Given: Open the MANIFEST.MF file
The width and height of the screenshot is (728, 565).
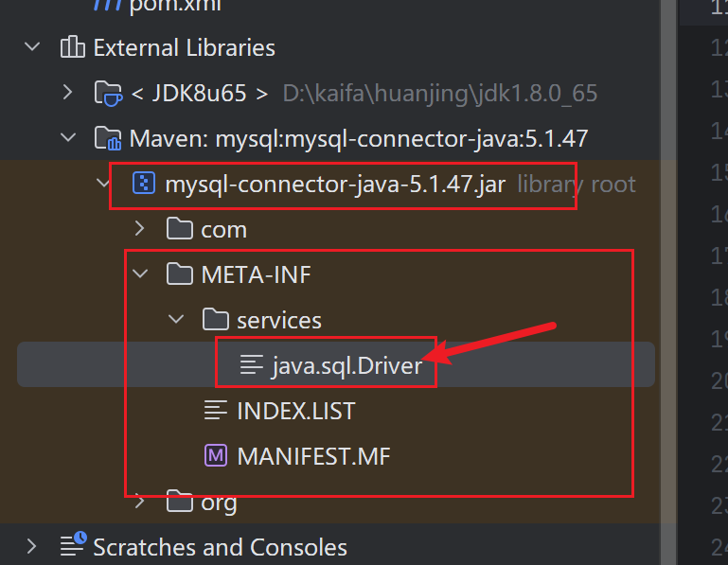Looking at the screenshot, I should click(x=313, y=456).
